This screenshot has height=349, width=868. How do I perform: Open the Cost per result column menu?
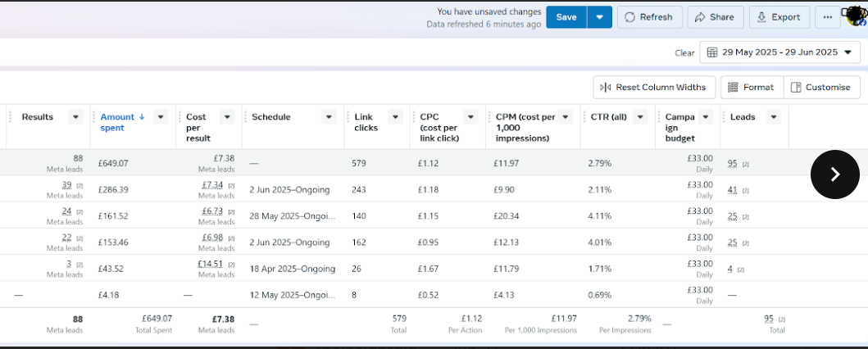tap(227, 117)
